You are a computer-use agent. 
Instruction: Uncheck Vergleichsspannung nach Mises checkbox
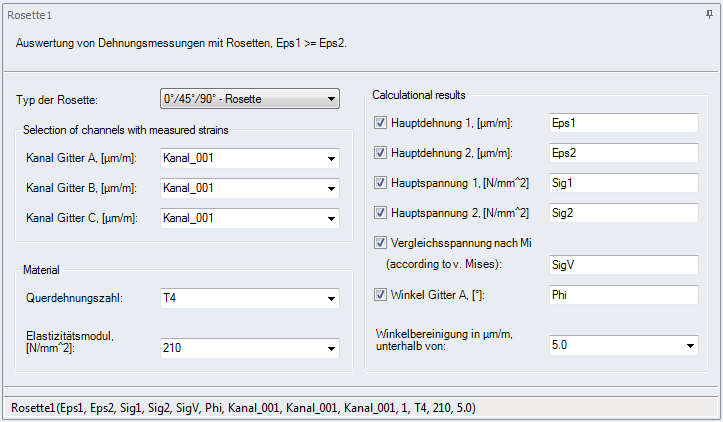[x=380, y=242]
